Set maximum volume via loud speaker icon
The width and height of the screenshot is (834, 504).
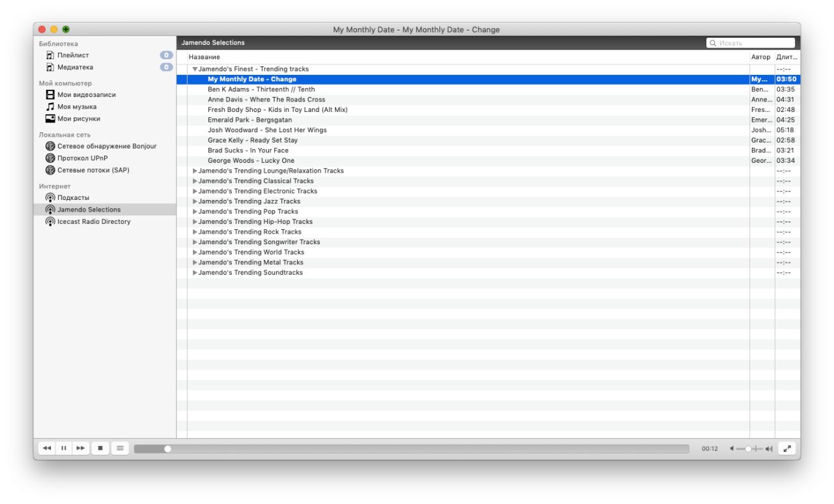point(769,449)
